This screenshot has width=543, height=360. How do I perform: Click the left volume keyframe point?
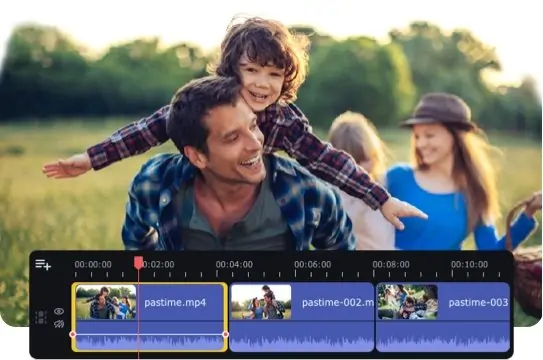(73, 334)
